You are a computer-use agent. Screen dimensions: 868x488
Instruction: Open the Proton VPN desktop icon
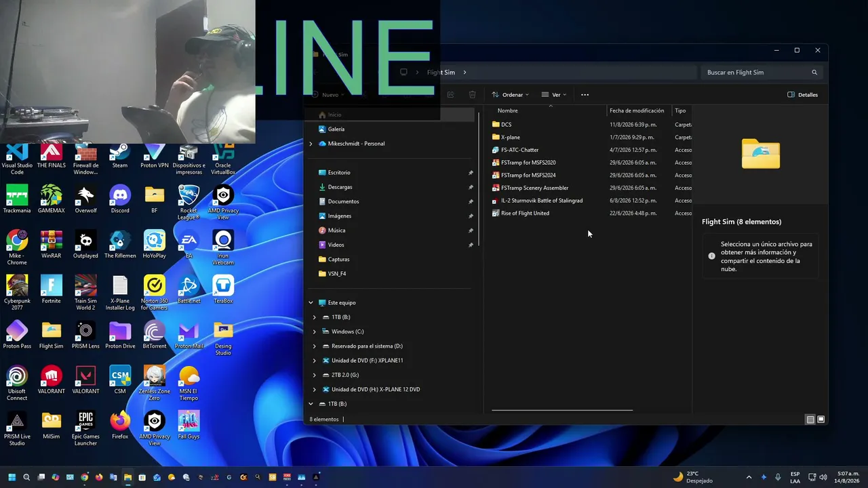pos(155,155)
